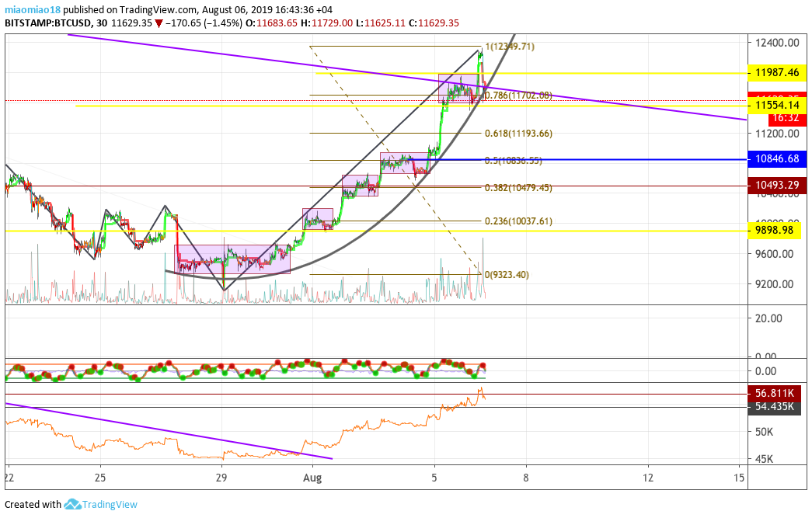Select the 11987.46 yellow price label
812x518 pixels.
pyautogui.click(x=777, y=72)
